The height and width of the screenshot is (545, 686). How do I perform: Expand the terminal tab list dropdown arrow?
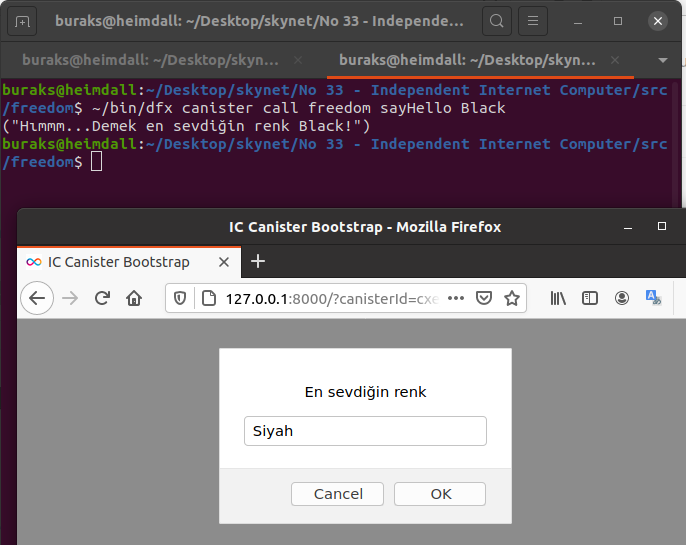coord(663,60)
